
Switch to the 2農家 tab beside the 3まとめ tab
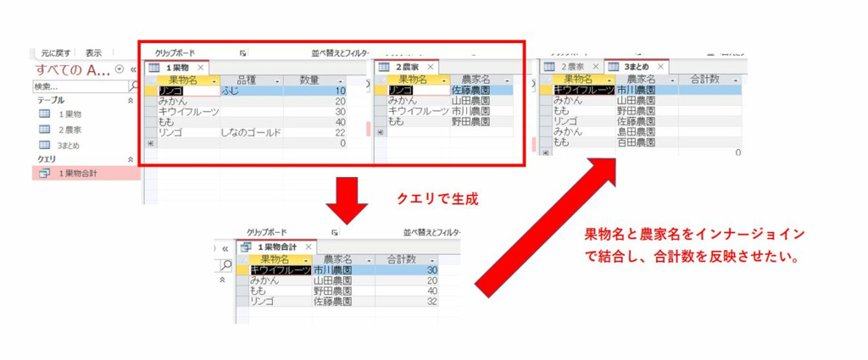click(x=572, y=66)
